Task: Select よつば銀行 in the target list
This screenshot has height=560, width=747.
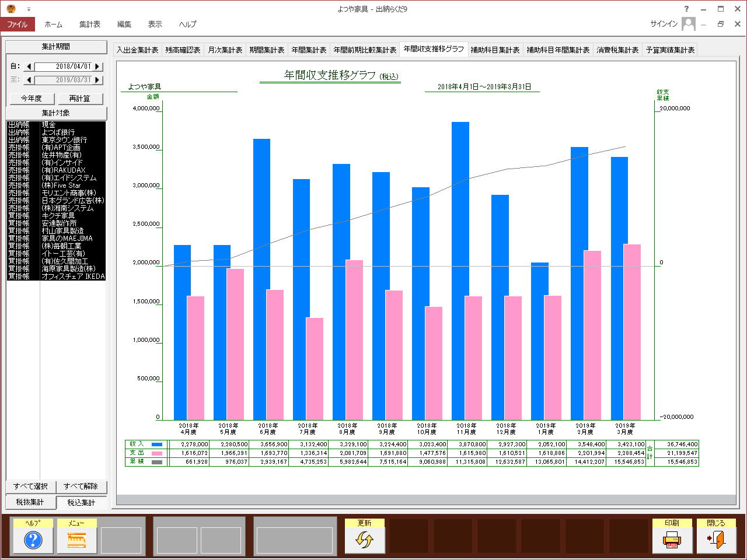Action: (x=56, y=132)
